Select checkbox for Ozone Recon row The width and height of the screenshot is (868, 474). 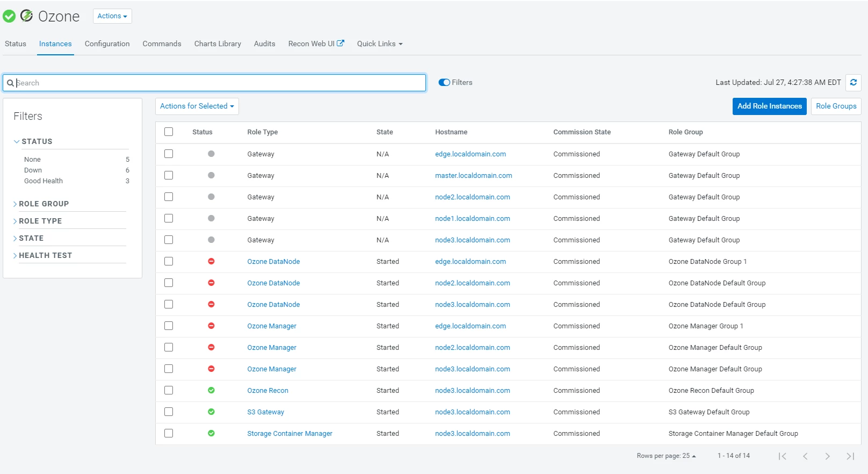[169, 390]
